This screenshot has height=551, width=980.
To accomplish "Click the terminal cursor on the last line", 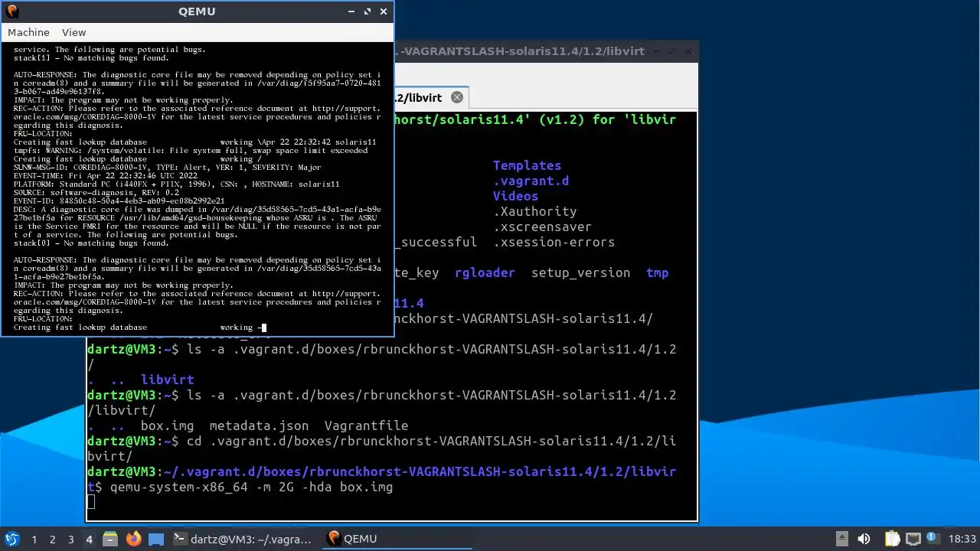I will coord(91,502).
